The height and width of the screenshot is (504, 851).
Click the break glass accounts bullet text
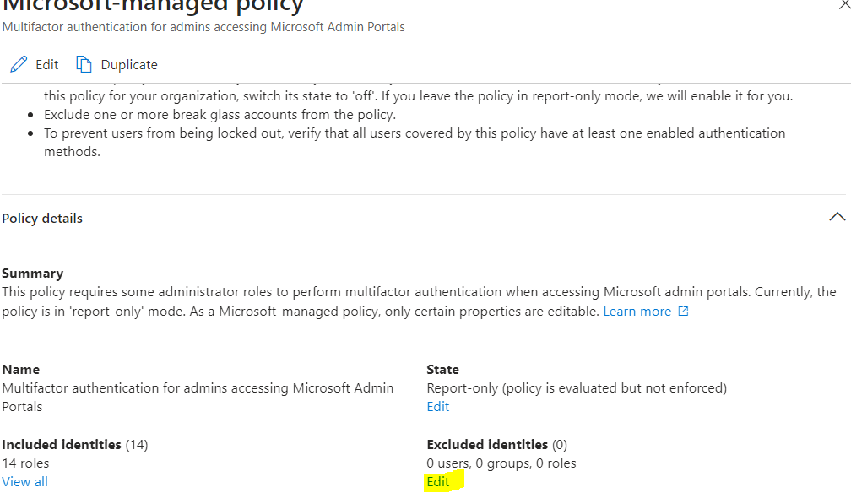coord(220,115)
